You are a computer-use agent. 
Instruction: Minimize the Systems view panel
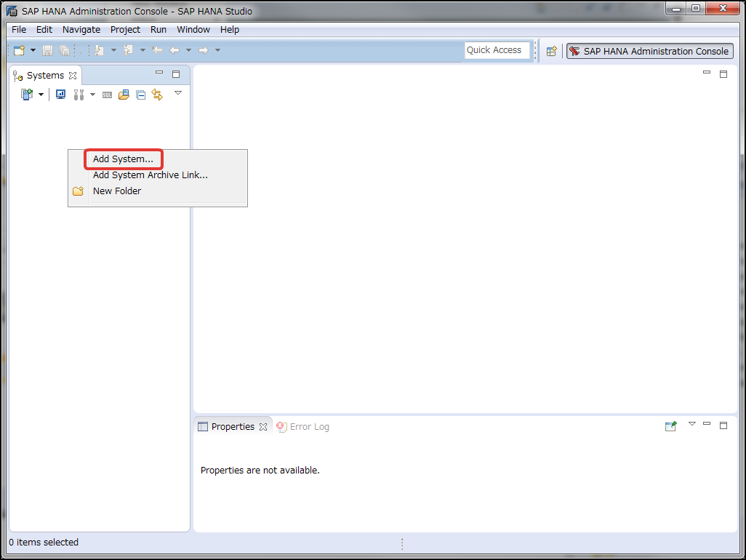click(159, 73)
